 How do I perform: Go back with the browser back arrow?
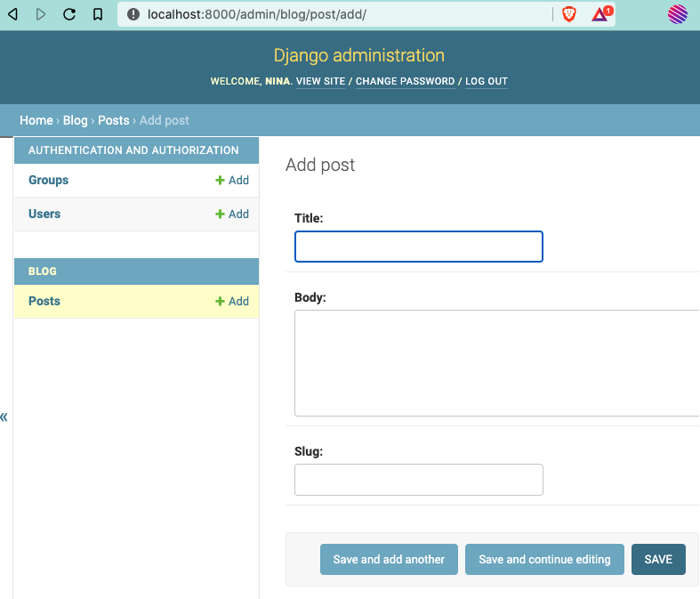13,14
